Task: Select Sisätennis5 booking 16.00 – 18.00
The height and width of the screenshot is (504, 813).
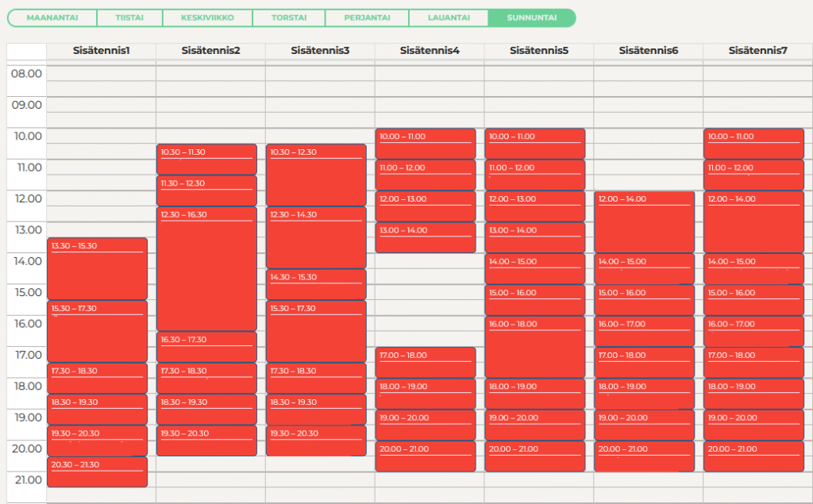Action: [x=534, y=347]
